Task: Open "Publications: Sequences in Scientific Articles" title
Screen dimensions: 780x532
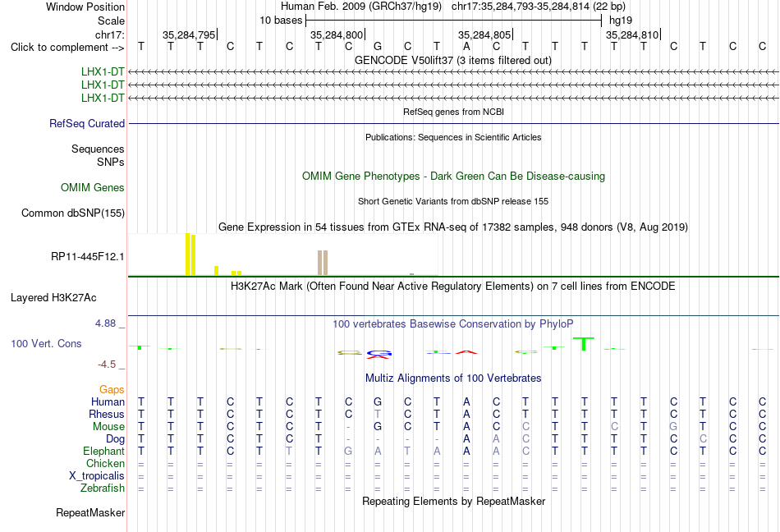Action: point(453,137)
